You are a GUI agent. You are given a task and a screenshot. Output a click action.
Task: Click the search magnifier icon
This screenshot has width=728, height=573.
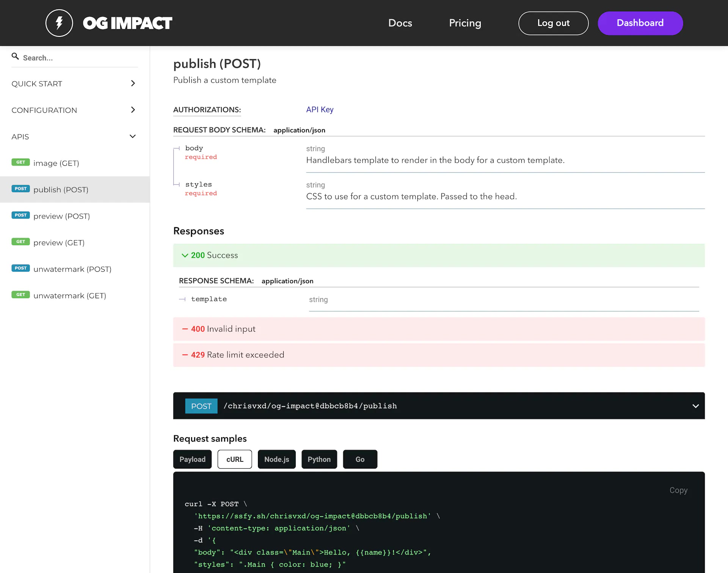tap(15, 57)
